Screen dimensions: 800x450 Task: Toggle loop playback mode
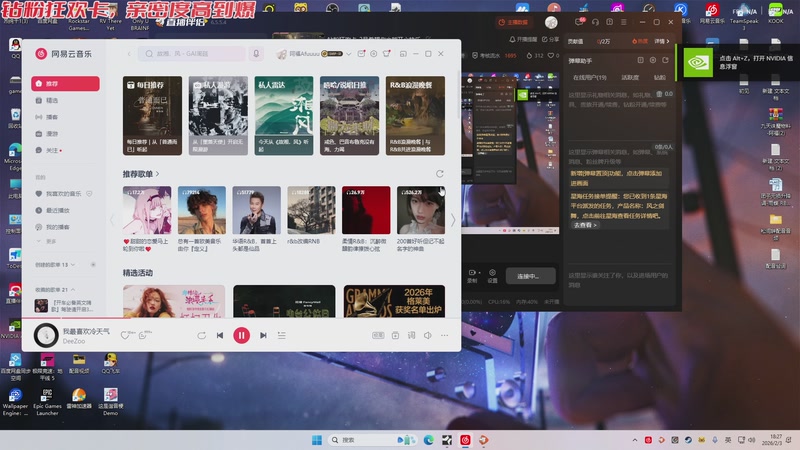(202, 335)
